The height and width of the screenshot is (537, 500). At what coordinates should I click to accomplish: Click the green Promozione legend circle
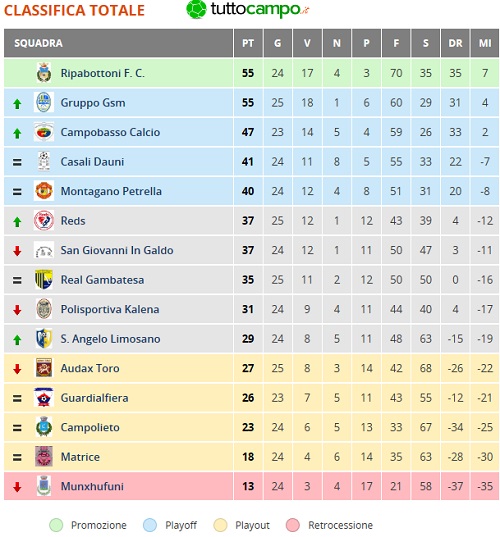[x=56, y=525]
